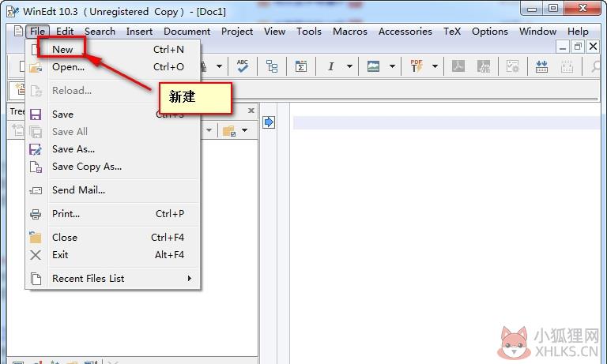Open the View menu
Image resolution: width=607 pixels, height=364 pixels.
click(x=274, y=32)
